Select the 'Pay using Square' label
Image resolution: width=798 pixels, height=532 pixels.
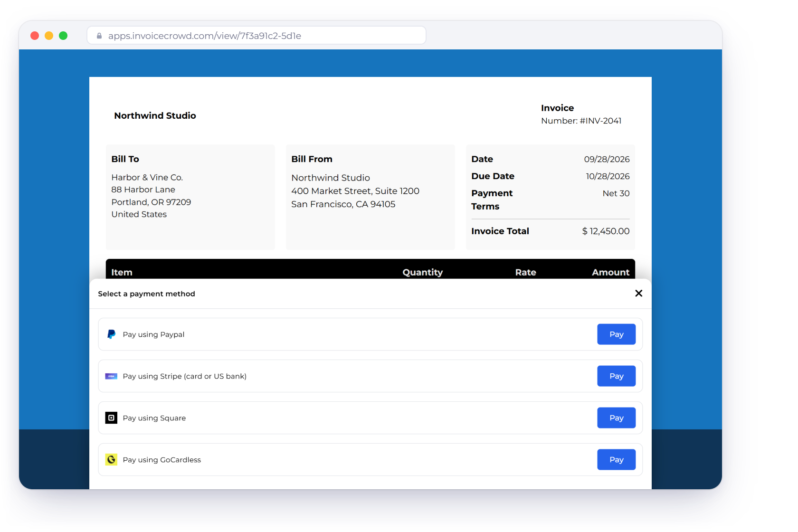pos(154,418)
